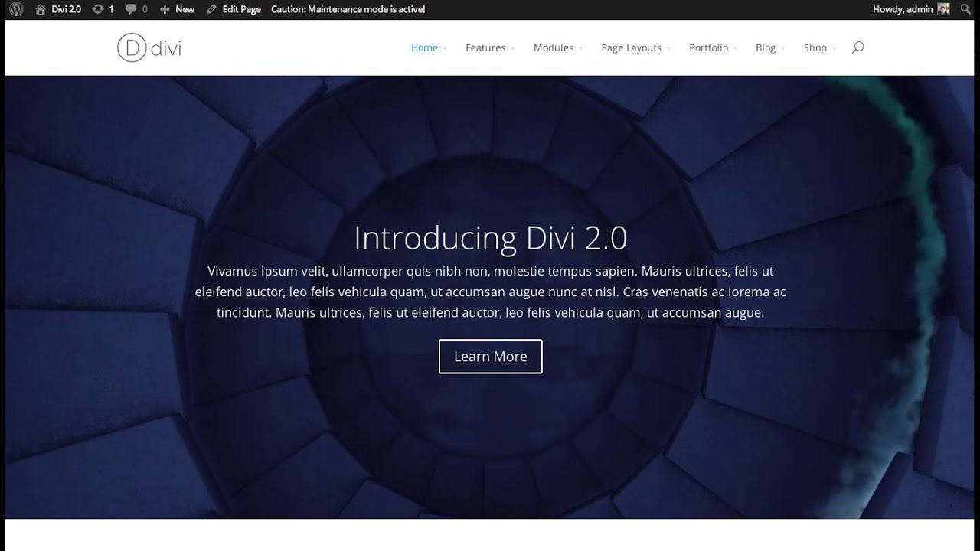Open the comments bubble icon showing 0
Image resolution: width=980 pixels, height=551 pixels.
tap(131, 9)
